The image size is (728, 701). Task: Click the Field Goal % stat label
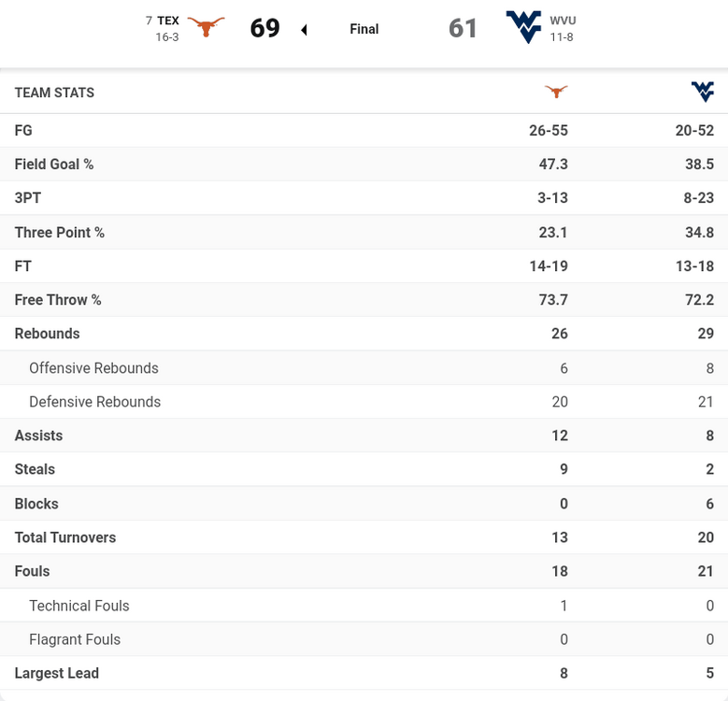point(54,165)
